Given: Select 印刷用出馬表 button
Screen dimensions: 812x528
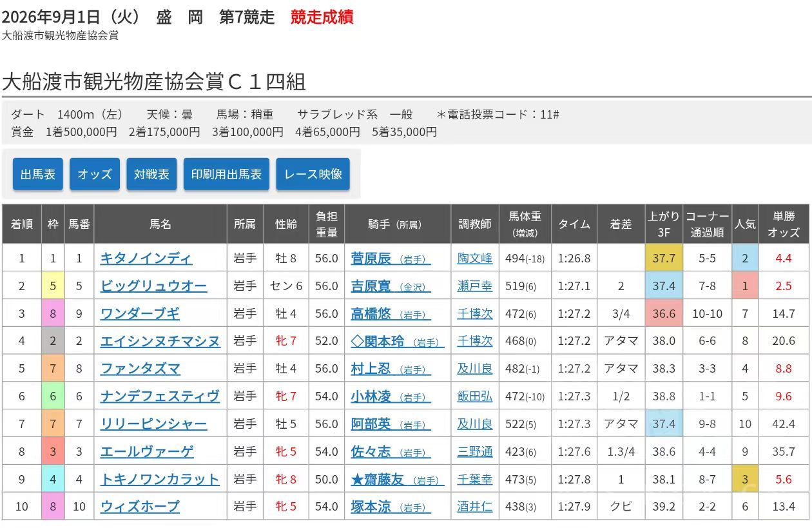Looking at the screenshot, I should click(226, 174).
